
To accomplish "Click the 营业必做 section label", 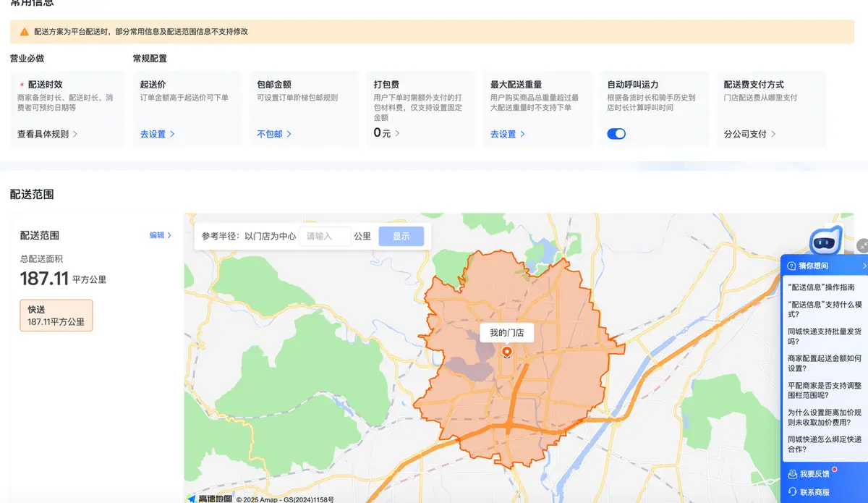I will (27, 58).
